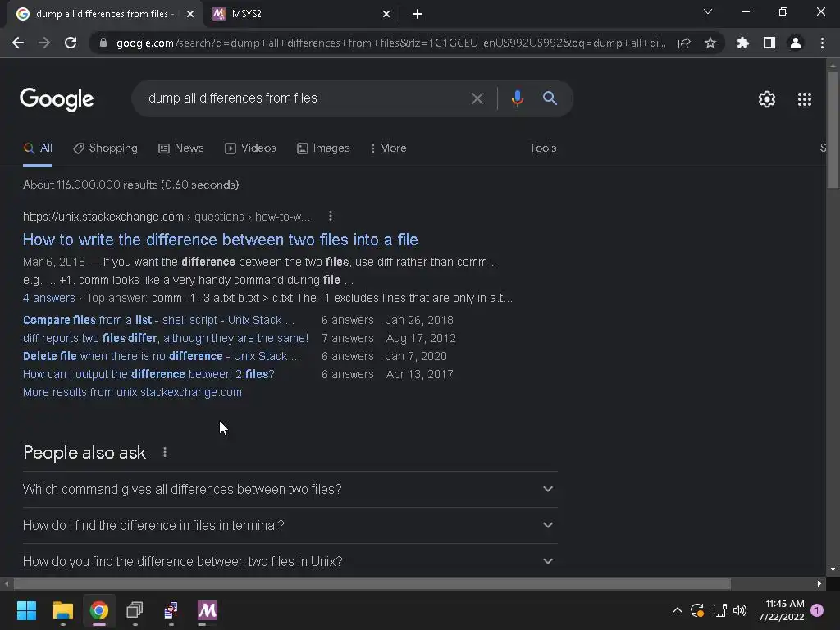Select the All results tab
The height and width of the screenshot is (630, 840).
[x=38, y=148]
